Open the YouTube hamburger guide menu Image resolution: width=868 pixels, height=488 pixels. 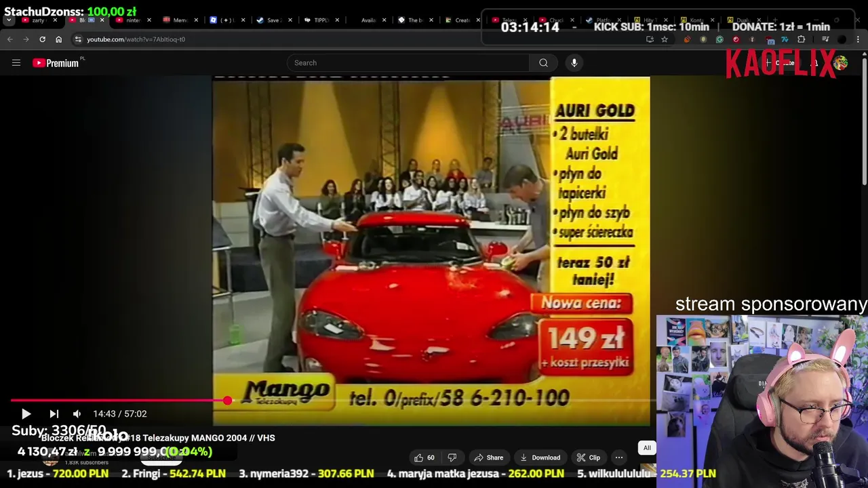pos(16,63)
